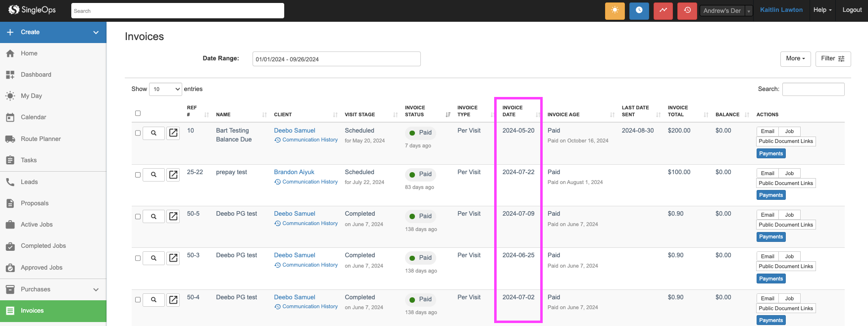Open Brandon Aiyuk client link
The width and height of the screenshot is (868, 326).
(294, 172)
